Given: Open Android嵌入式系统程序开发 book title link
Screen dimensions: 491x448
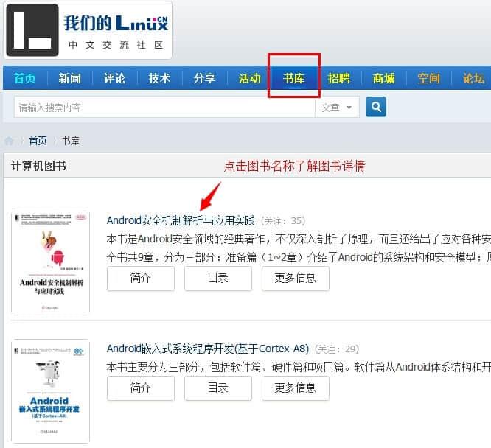Looking at the screenshot, I should [x=208, y=349].
